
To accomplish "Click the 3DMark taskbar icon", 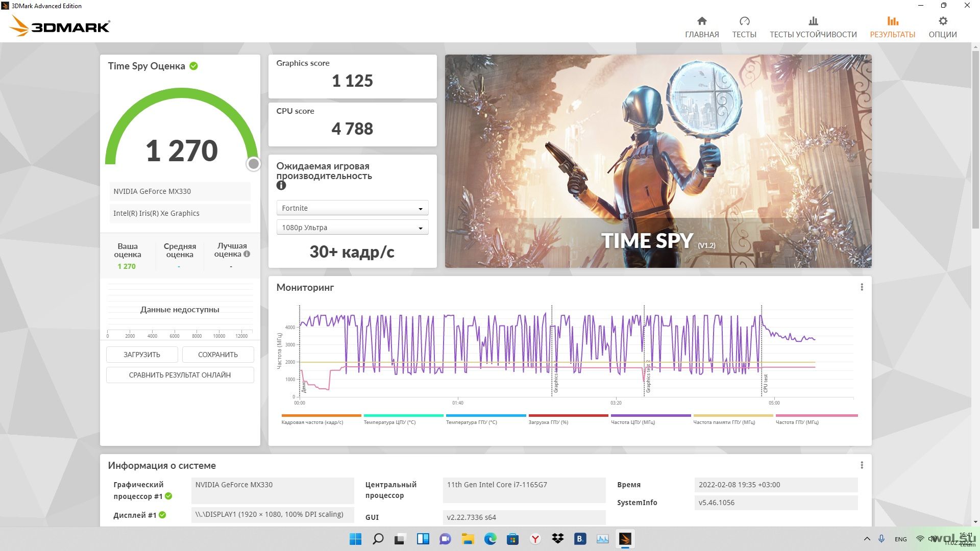I will point(625,539).
